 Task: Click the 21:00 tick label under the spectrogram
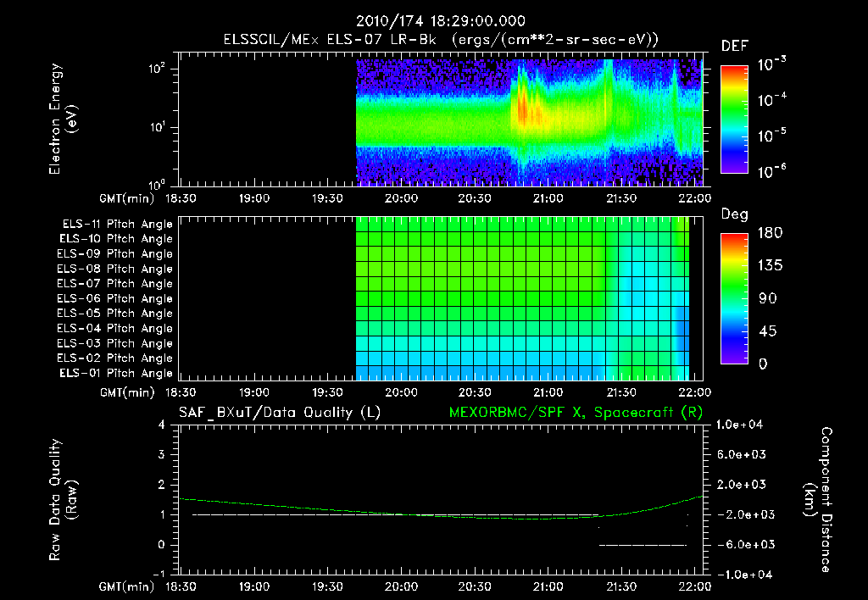[x=548, y=198]
